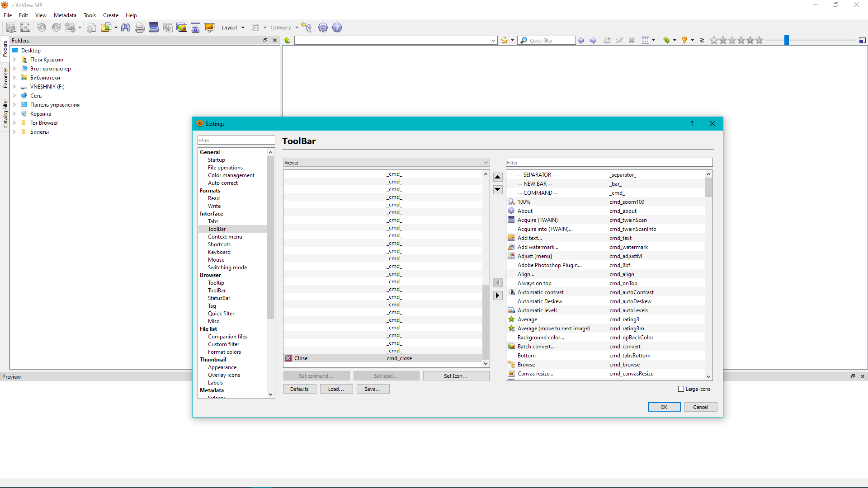Click right arrow to remove toolbar command
This screenshot has height=488, width=868.
498,295
